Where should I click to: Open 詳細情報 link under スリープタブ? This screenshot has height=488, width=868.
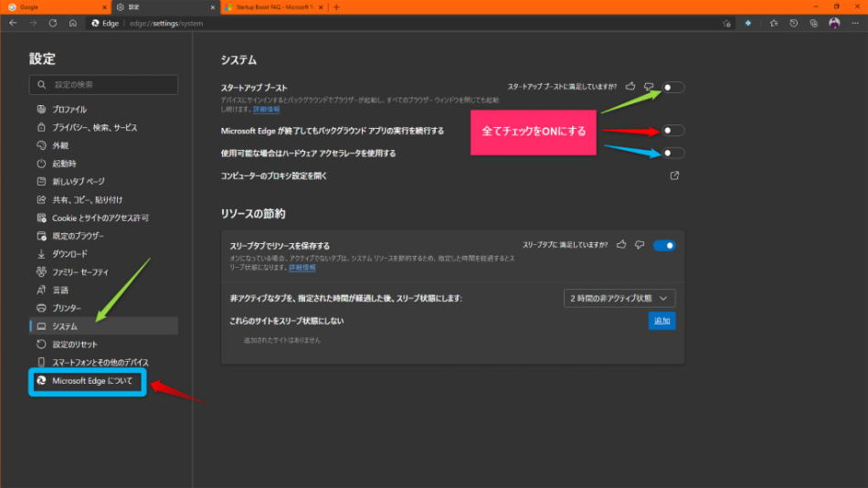(302, 268)
